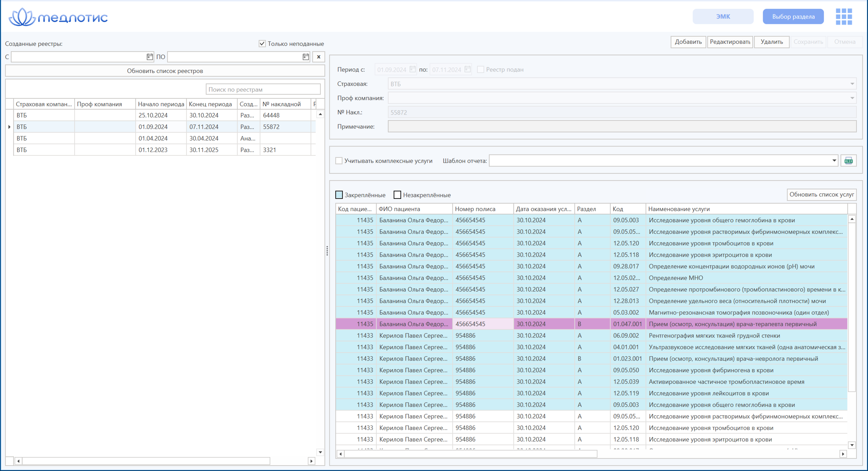Image resolution: width=868 pixels, height=471 pixels.
Task: Sort by Наименование услуги column header
Action: [746, 209]
